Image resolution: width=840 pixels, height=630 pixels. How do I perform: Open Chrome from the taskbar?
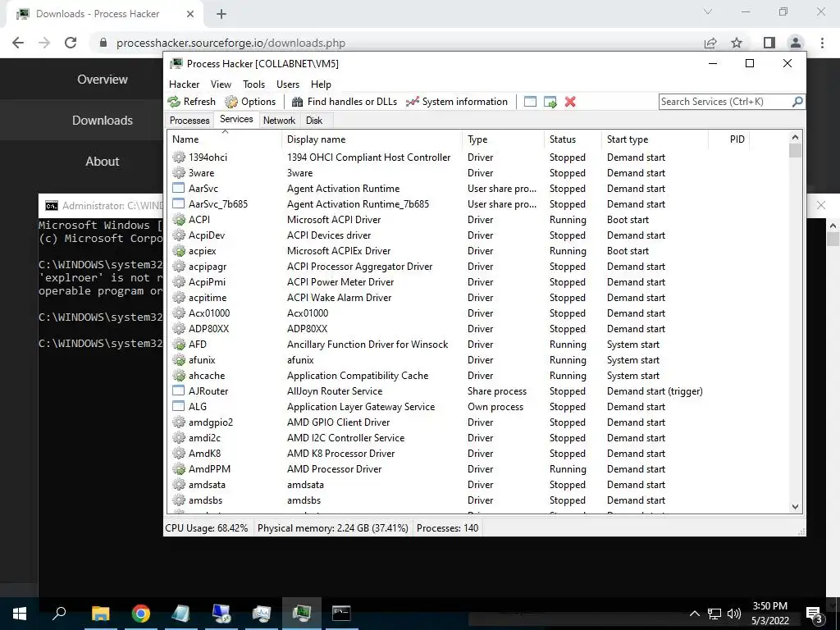tap(141, 613)
